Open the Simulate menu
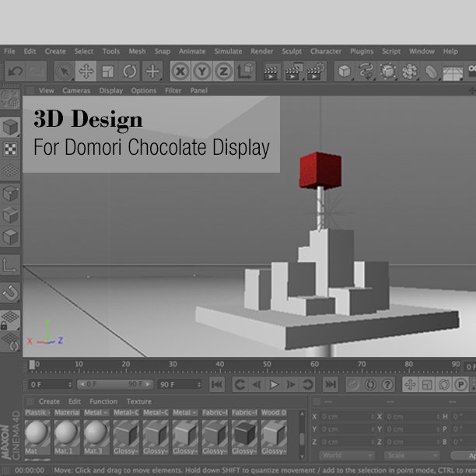Image resolution: width=476 pixels, height=476 pixels. coord(228,51)
